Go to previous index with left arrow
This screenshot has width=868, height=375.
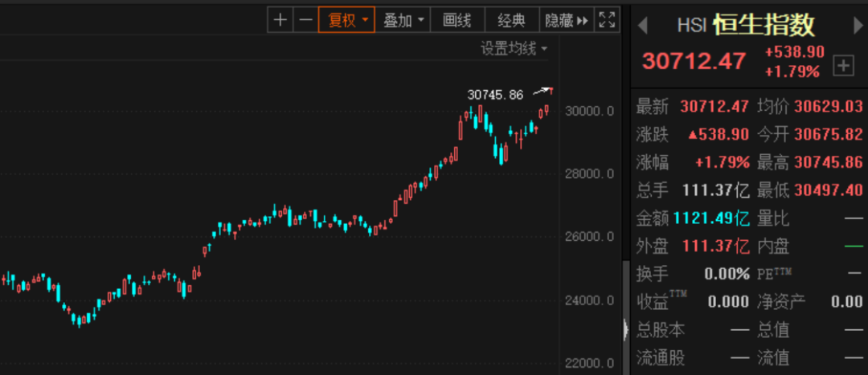643,26
